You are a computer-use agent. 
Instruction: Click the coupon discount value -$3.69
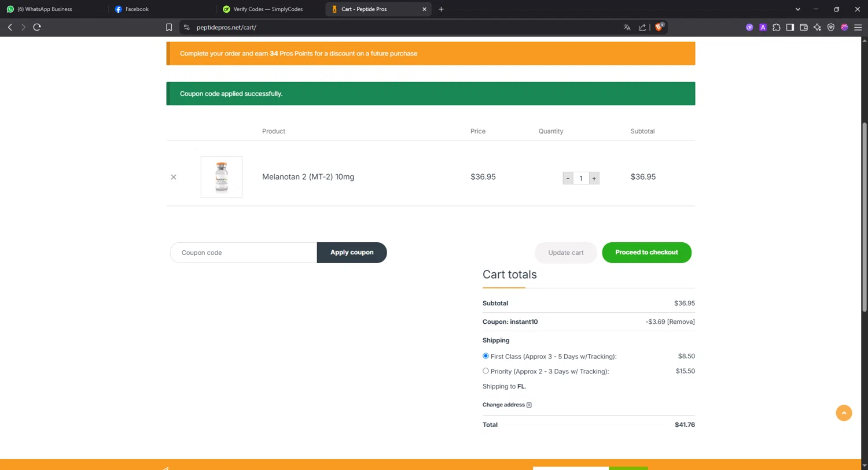[x=655, y=322]
